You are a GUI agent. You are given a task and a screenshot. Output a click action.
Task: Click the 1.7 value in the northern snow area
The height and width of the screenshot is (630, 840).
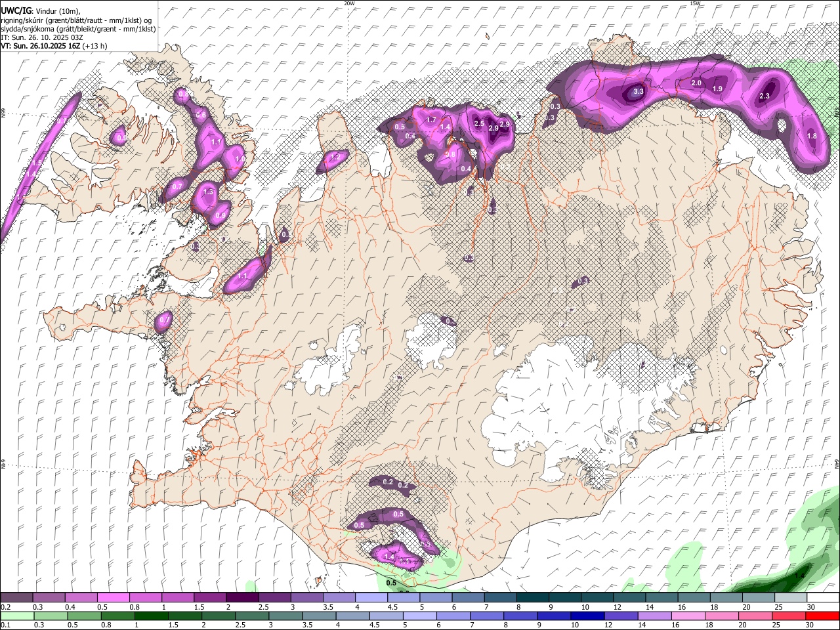coord(431,120)
